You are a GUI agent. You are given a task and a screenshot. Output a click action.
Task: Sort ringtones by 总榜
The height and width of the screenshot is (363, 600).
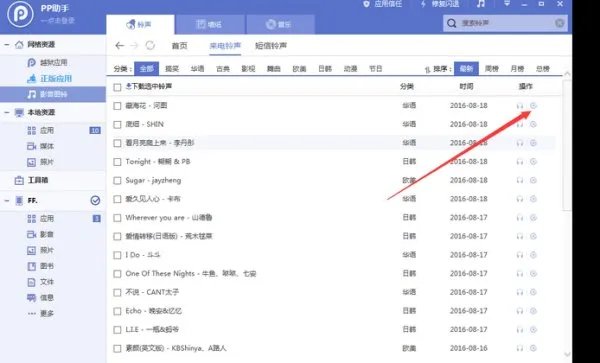543,69
